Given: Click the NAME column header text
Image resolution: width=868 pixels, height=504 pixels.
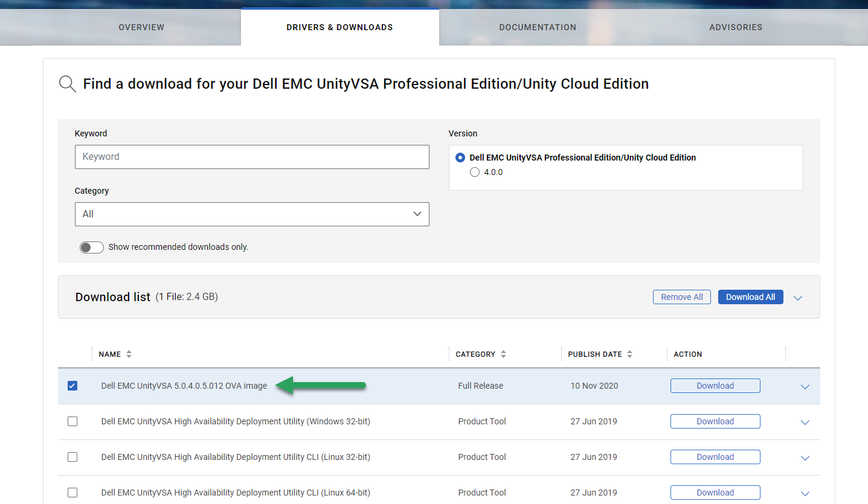Looking at the screenshot, I should (x=110, y=354).
